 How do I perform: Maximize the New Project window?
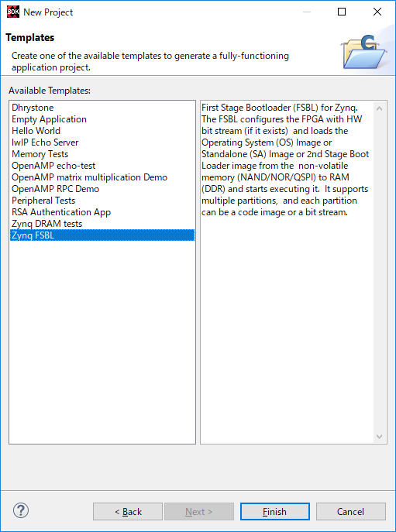[x=342, y=12]
